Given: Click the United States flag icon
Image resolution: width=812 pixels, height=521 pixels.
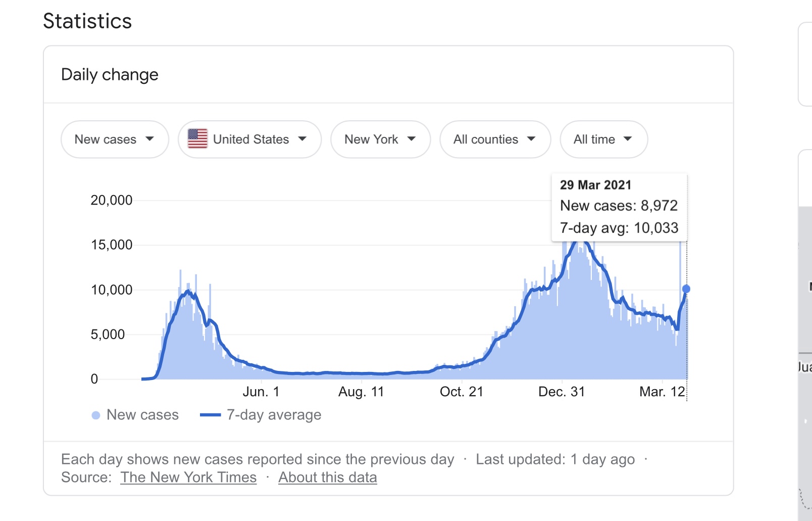Looking at the screenshot, I should 197,139.
